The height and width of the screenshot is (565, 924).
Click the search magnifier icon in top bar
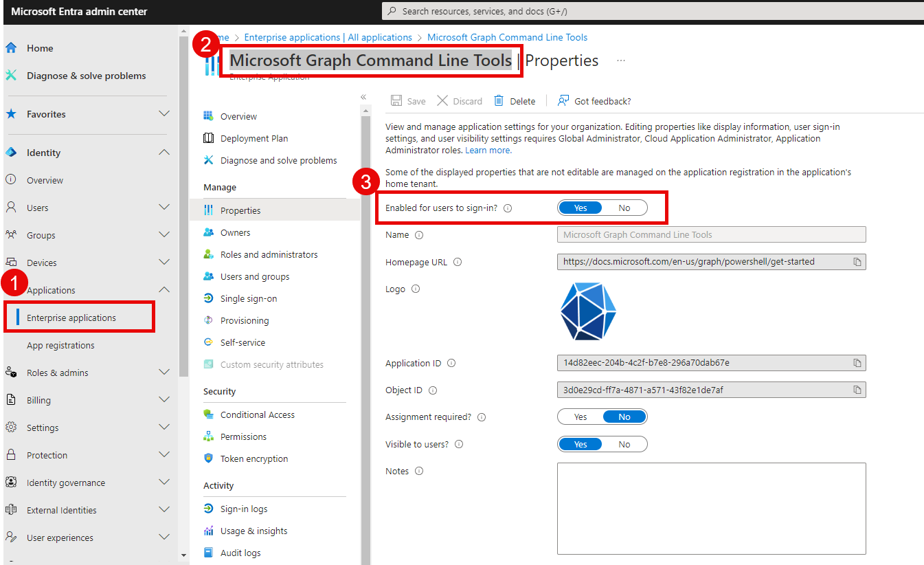click(x=392, y=11)
